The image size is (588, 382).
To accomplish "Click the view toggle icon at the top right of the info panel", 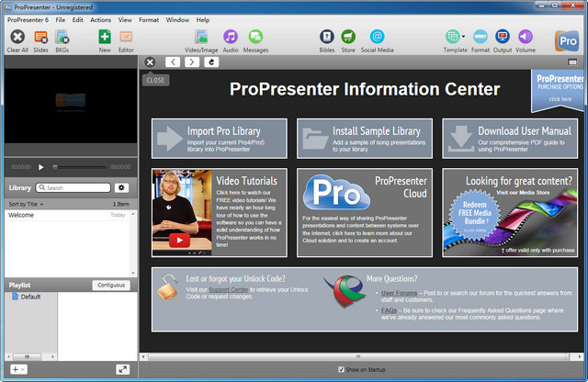I will pos(572,62).
